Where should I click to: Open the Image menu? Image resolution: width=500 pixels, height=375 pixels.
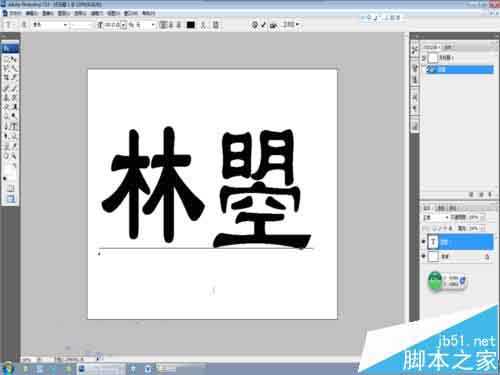[48, 13]
